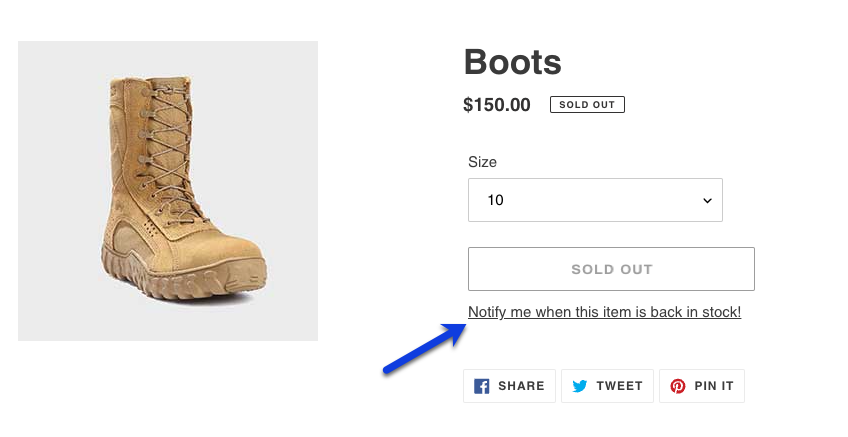Click Notify me when back in stock link

[604, 312]
